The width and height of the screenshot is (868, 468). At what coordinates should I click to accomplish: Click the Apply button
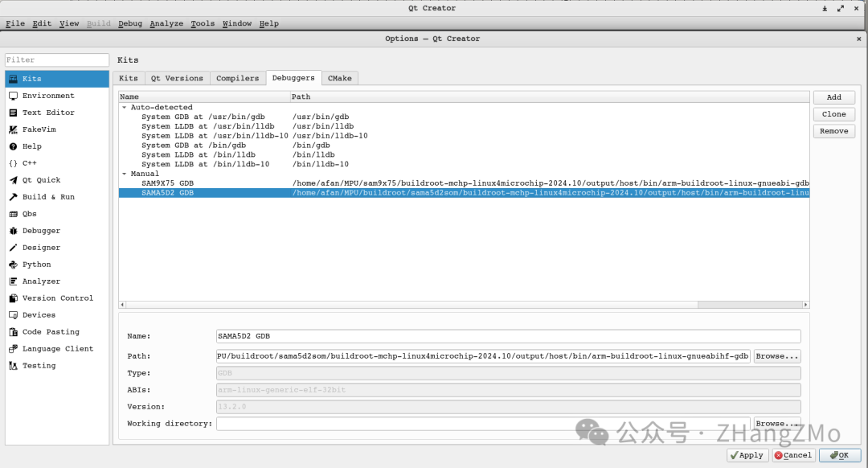748,454
